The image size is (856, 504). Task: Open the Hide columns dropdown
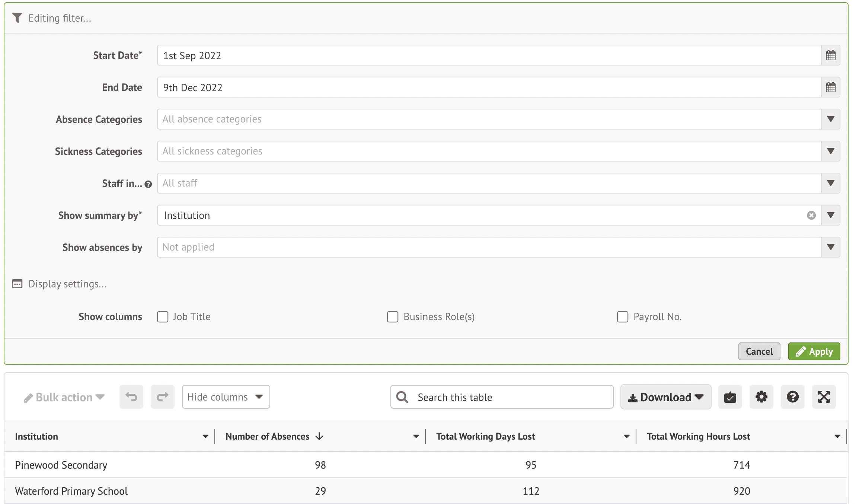click(226, 397)
